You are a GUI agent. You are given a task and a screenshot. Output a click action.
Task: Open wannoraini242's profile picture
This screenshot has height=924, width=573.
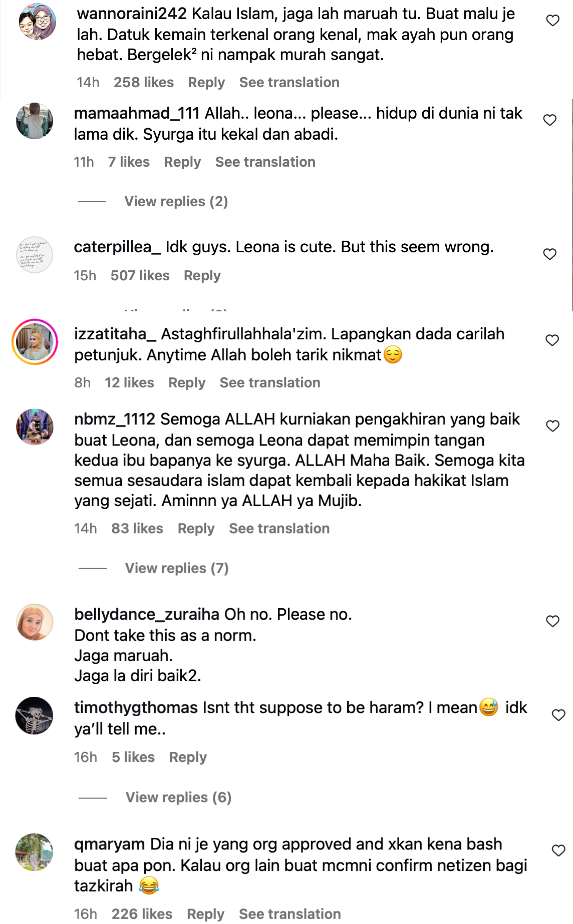click(37, 22)
